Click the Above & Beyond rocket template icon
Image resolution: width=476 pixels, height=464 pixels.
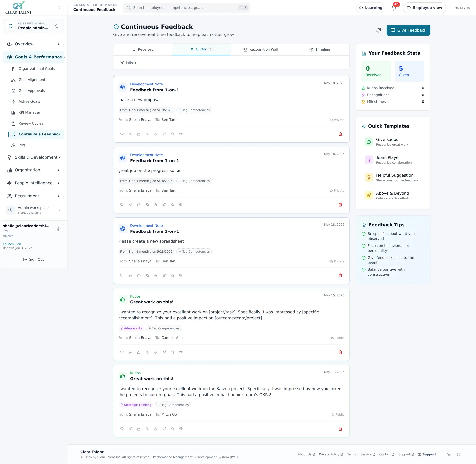[x=369, y=195]
